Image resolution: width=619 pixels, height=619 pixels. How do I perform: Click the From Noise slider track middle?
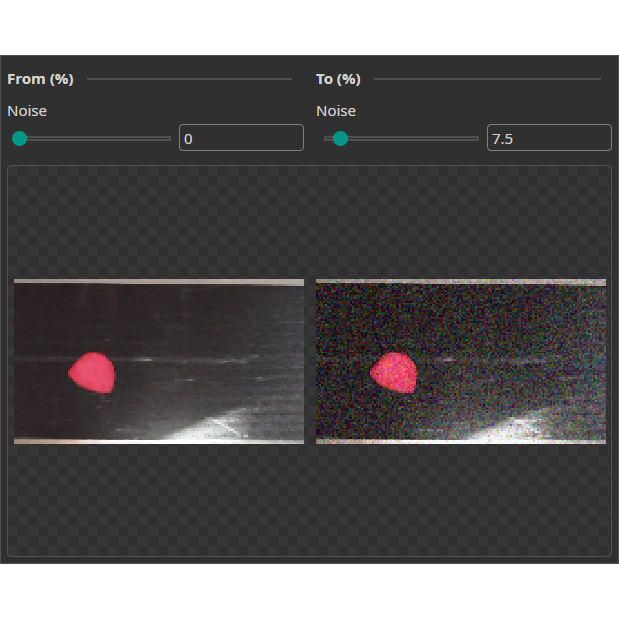(x=95, y=138)
